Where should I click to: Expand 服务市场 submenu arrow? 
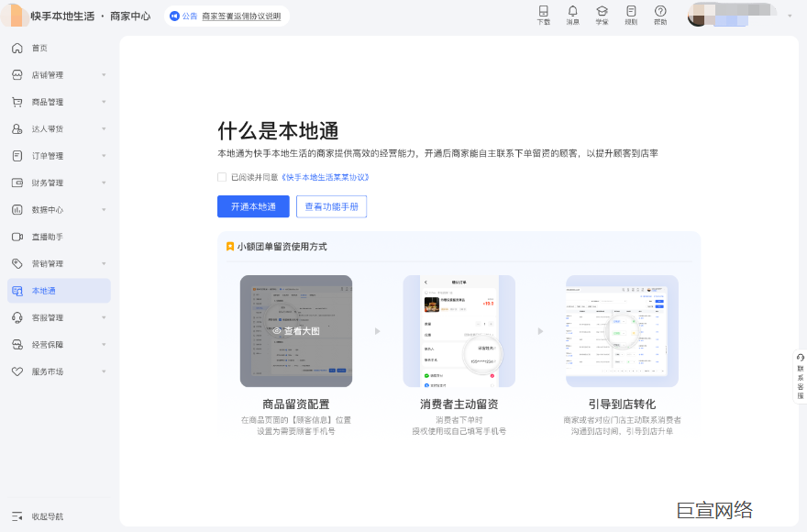[104, 371]
